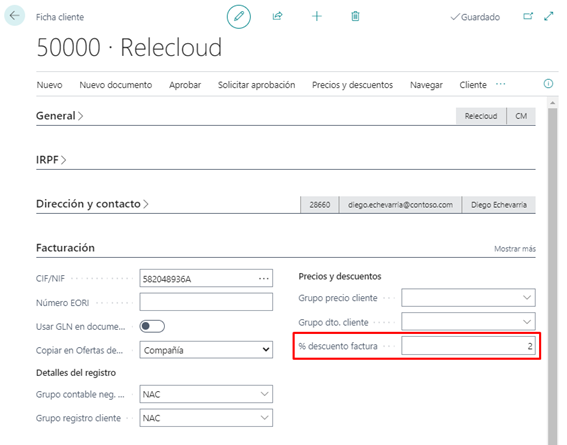567x445 pixels.
Task: Click the Mostrar más link
Action: [515, 249]
